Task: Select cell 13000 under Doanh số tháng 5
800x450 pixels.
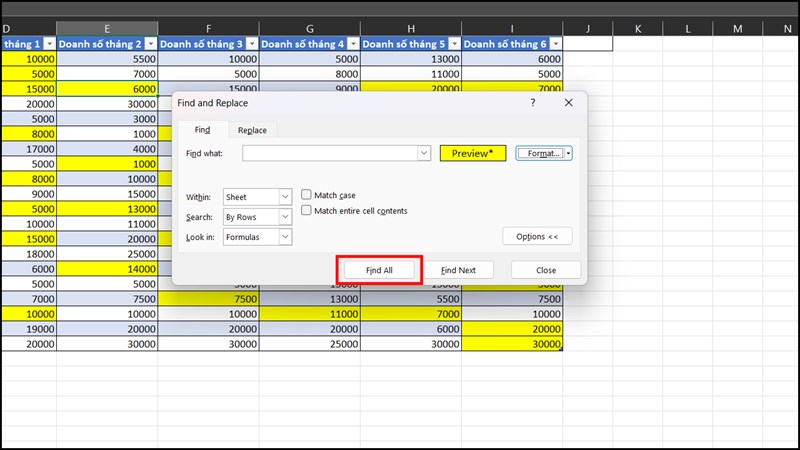Action: tap(411, 59)
